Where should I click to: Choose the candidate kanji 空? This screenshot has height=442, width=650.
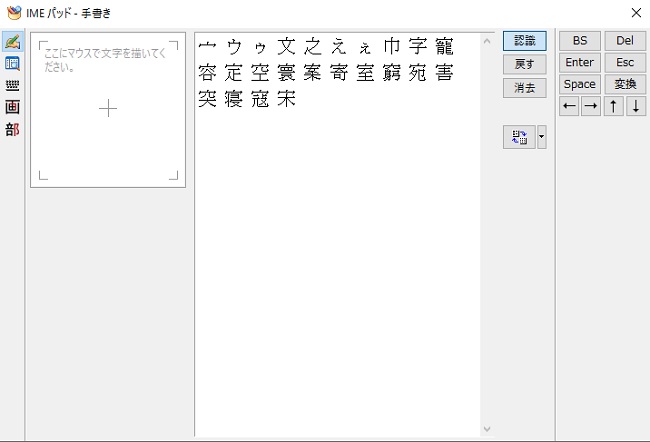(x=260, y=73)
